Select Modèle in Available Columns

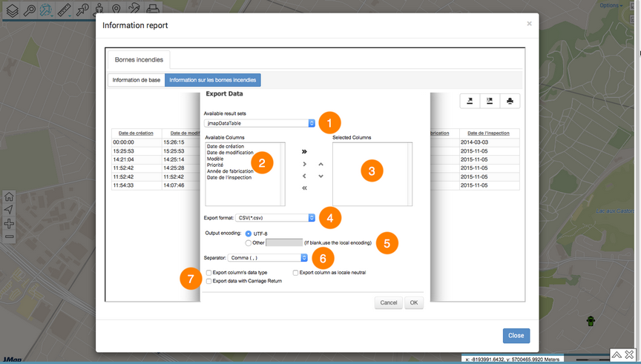click(215, 159)
